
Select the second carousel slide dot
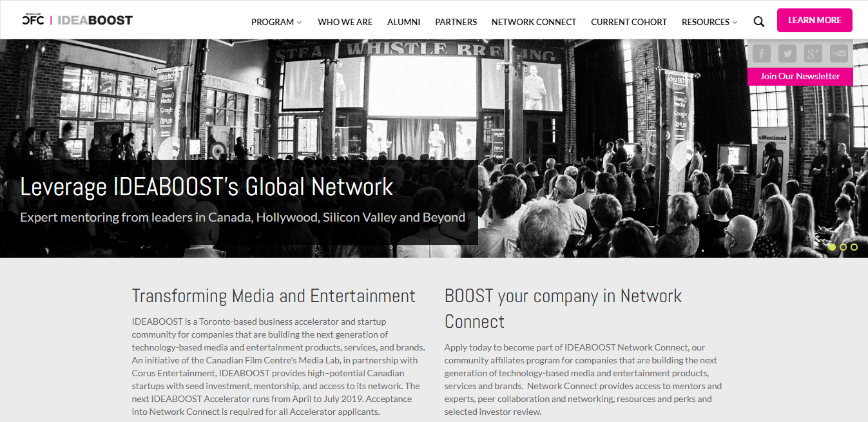(843, 247)
